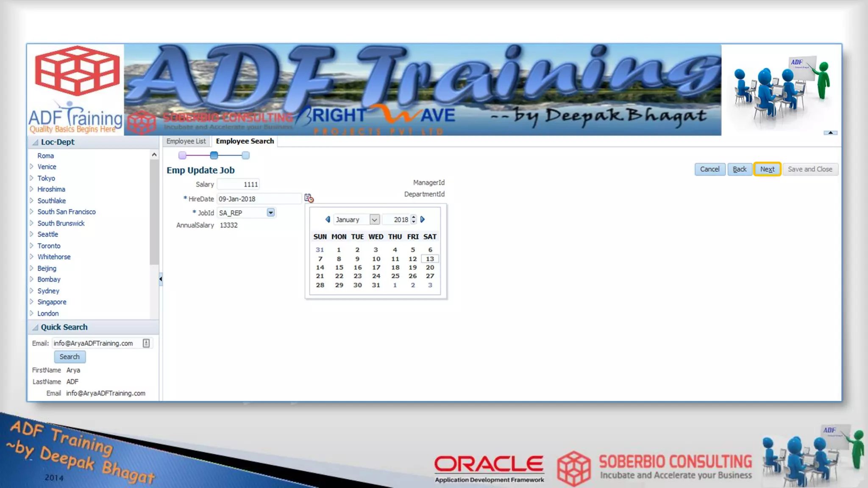
Task: Click the Quick Search email icon
Action: (146, 343)
